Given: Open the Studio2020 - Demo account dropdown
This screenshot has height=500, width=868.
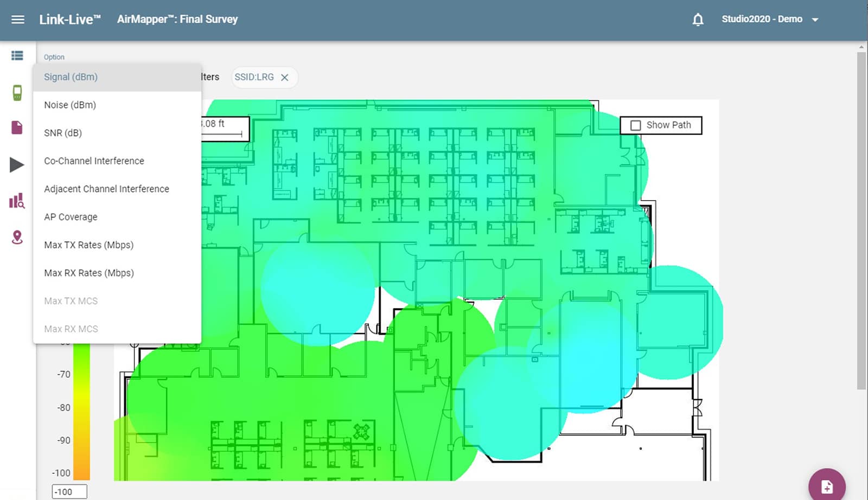Looking at the screenshot, I should pos(769,19).
